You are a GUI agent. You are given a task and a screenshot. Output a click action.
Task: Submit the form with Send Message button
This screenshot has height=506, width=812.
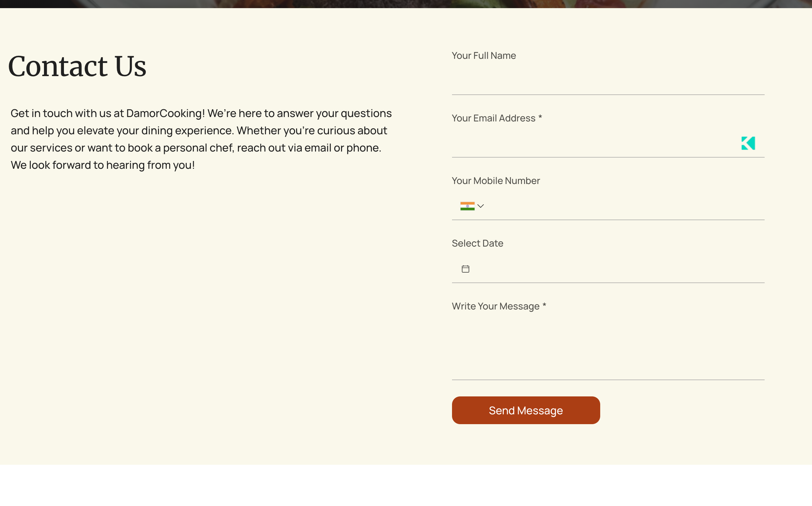[x=526, y=410]
